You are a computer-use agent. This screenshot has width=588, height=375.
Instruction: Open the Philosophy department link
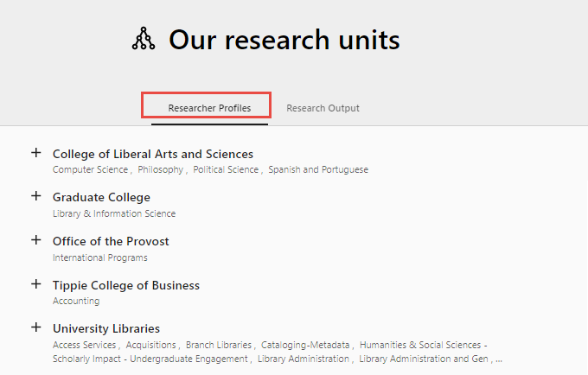coord(160,170)
